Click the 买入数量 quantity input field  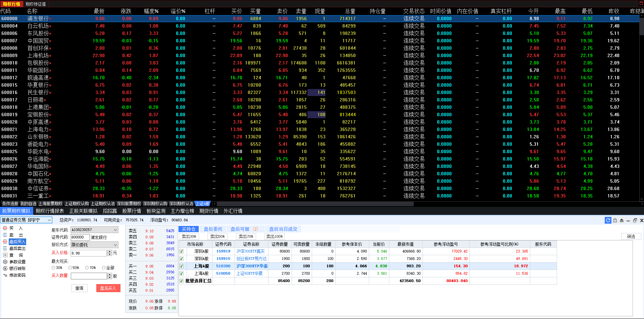89,276
